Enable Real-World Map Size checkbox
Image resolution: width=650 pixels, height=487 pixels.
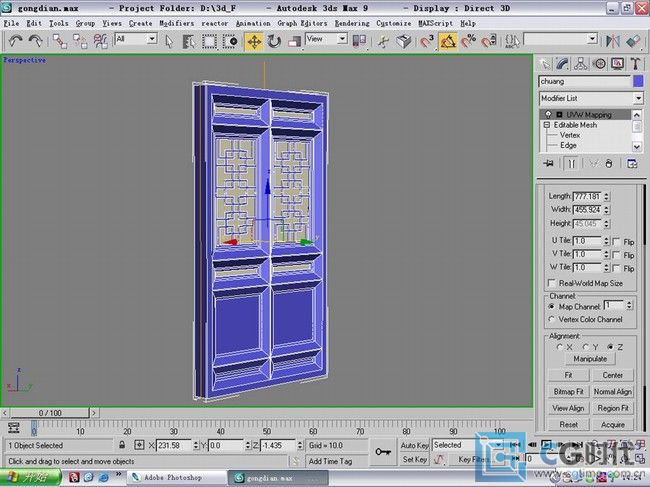pos(552,283)
